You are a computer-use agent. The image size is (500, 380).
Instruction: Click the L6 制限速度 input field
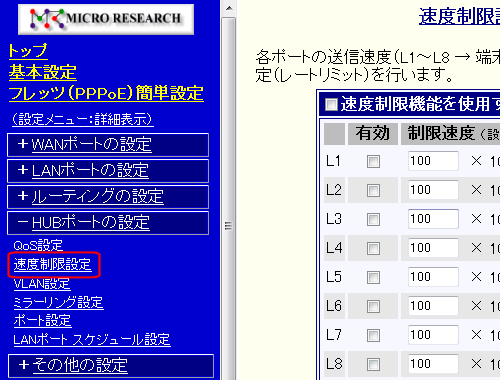click(433, 306)
